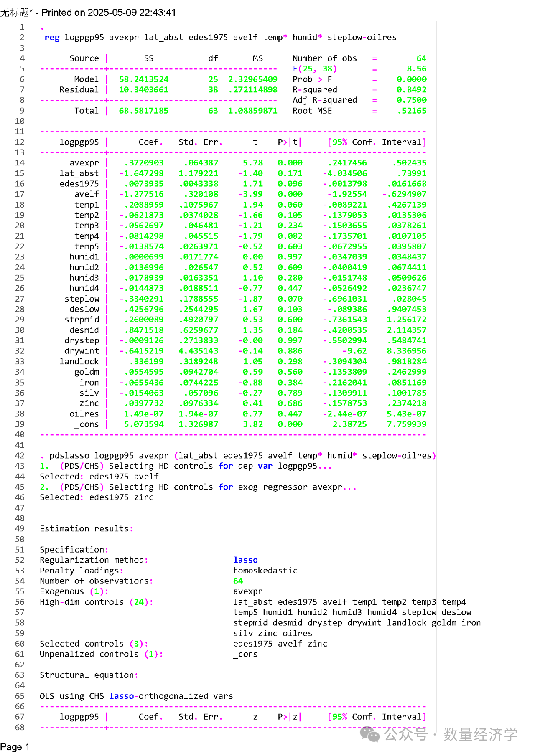Viewport: 535px width, 756px height.
Task: Click the 'reg' command keyword on line 2
Action: [52, 38]
